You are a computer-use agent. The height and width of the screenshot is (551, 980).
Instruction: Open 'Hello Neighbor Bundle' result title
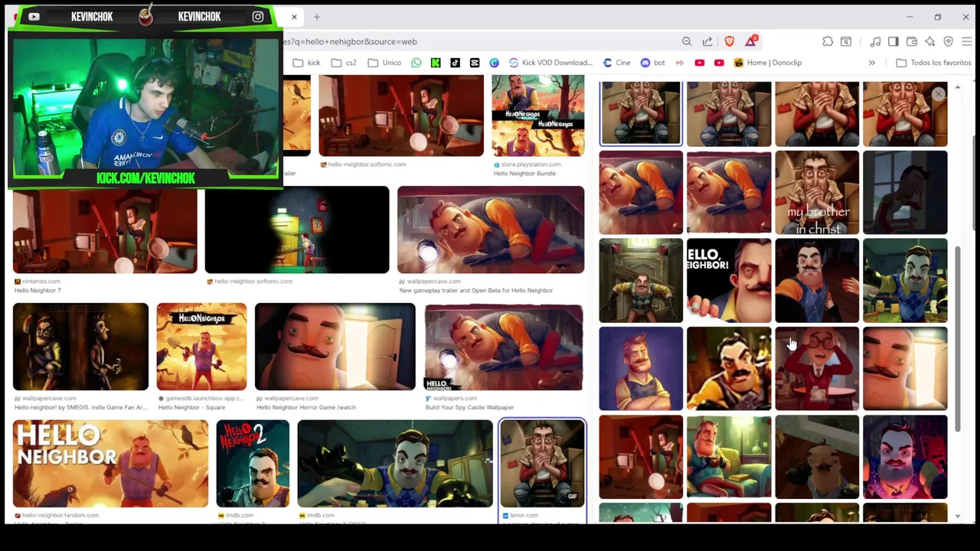coord(524,173)
